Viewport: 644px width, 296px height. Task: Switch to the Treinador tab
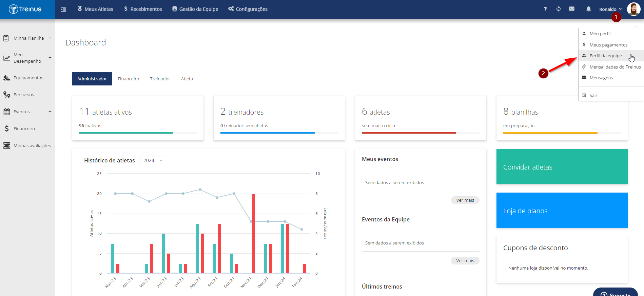(x=160, y=79)
